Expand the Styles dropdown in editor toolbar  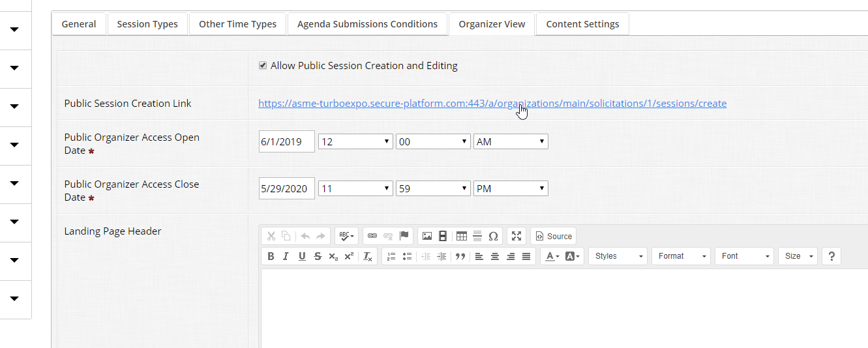point(618,257)
